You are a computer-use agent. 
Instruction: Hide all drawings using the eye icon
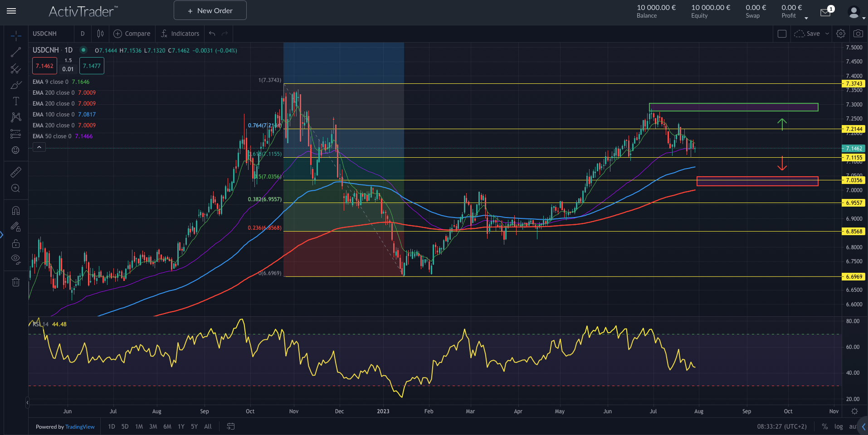pyautogui.click(x=15, y=259)
